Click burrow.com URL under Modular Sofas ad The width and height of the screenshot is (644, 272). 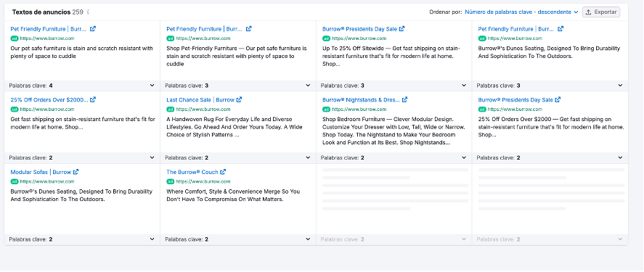coord(47,181)
